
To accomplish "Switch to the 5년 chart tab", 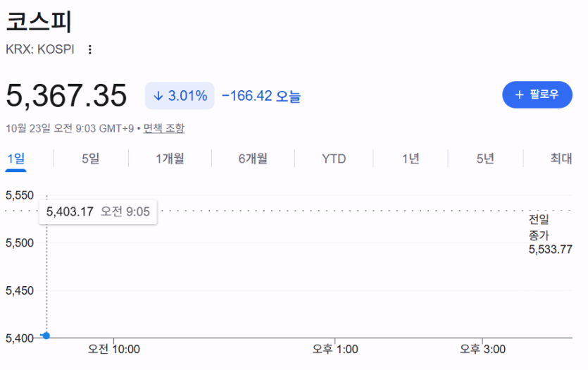I will (x=485, y=159).
